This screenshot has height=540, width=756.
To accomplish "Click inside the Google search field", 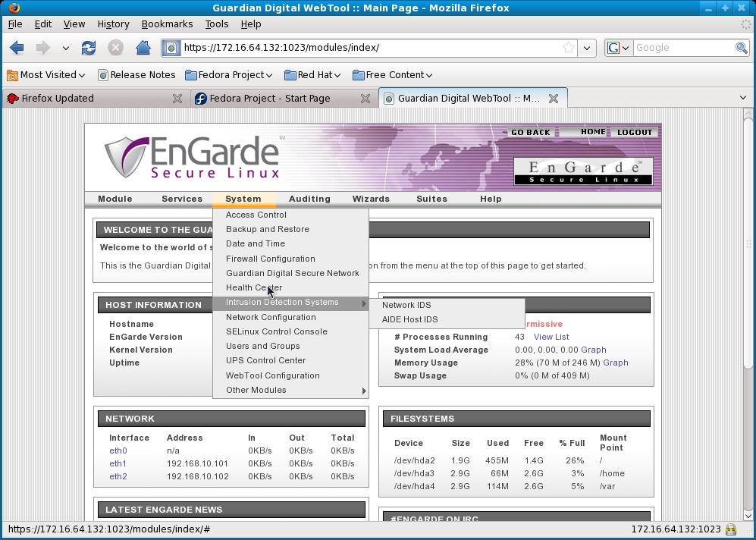I will (682, 48).
